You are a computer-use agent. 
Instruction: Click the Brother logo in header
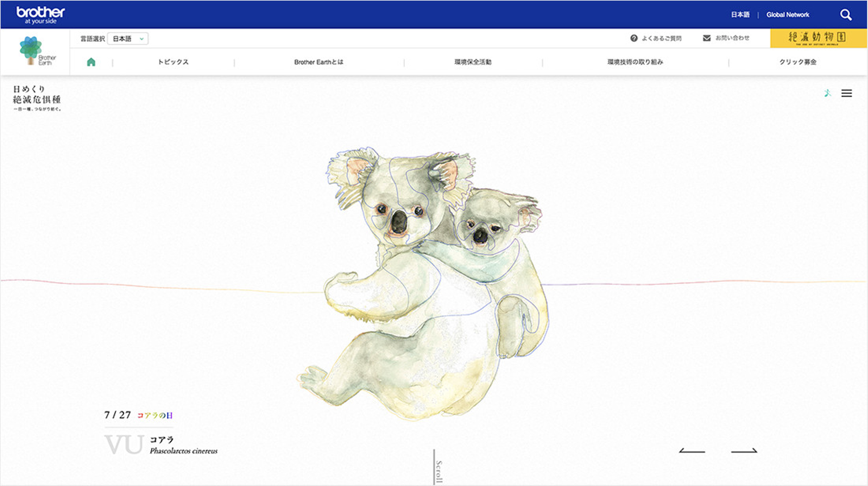40,15
